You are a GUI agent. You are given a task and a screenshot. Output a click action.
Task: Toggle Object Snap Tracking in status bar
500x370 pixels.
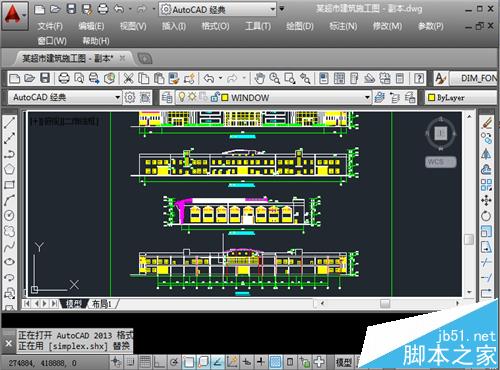point(217,362)
